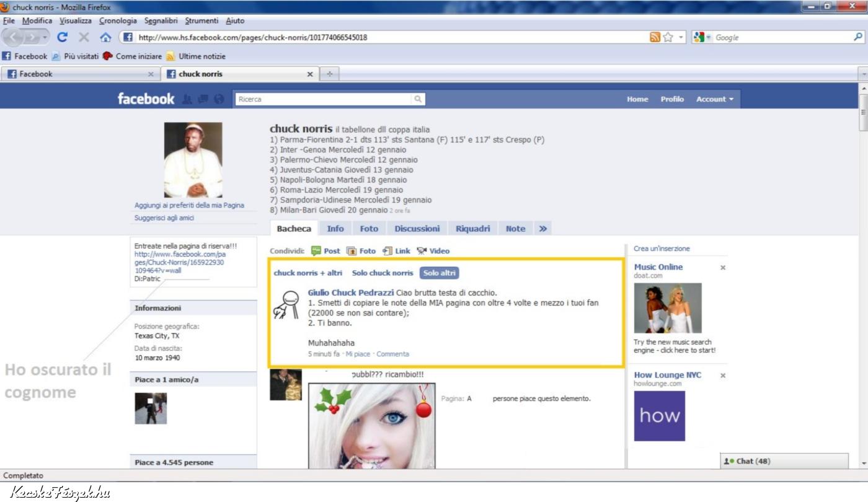
Task: Switch to the Discussioni tab
Action: click(417, 229)
